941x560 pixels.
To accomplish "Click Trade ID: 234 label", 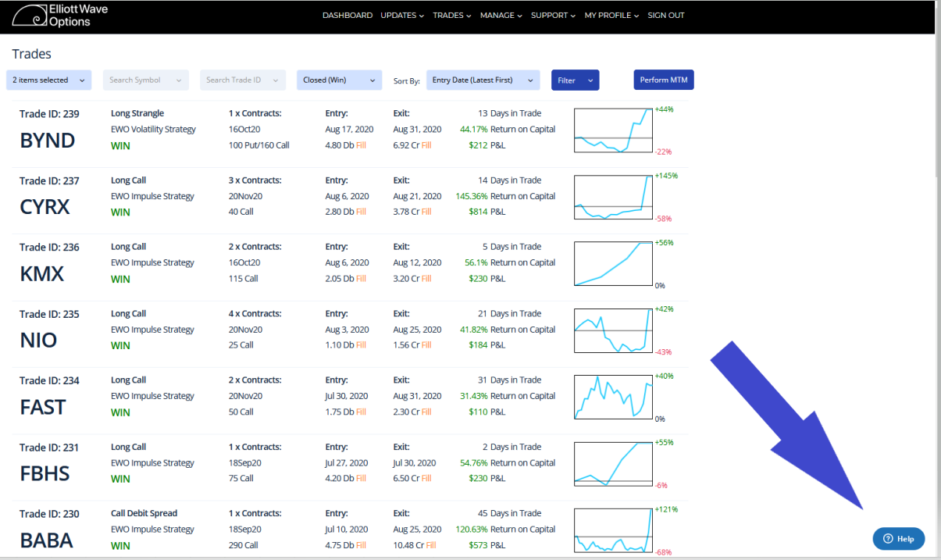I will 49,380.
